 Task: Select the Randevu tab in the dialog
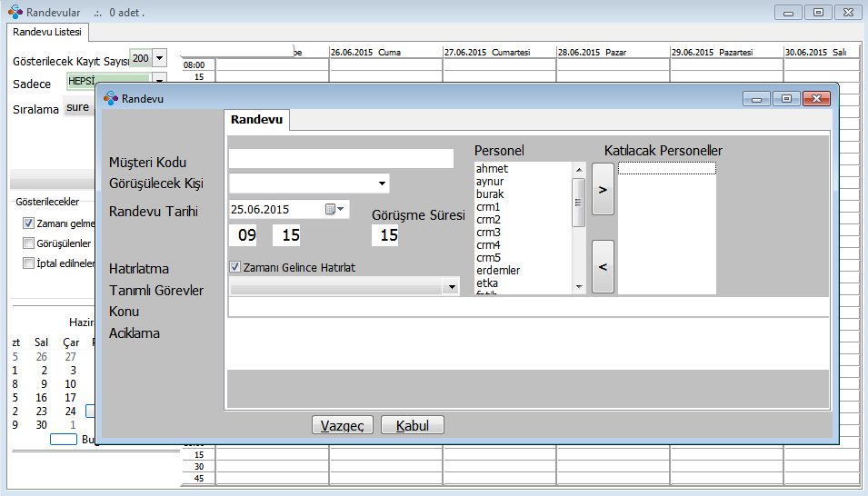coord(256,120)
